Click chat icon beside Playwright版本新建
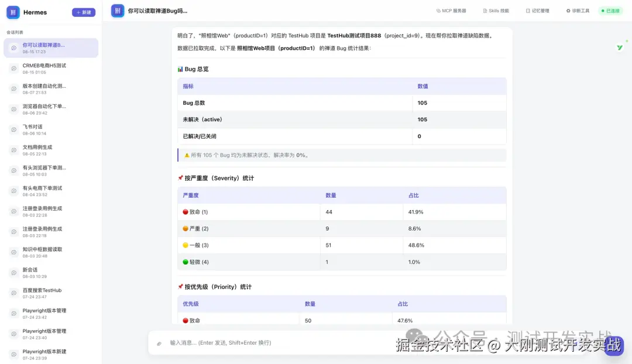 pyautogui.click(x=13, y=354)
